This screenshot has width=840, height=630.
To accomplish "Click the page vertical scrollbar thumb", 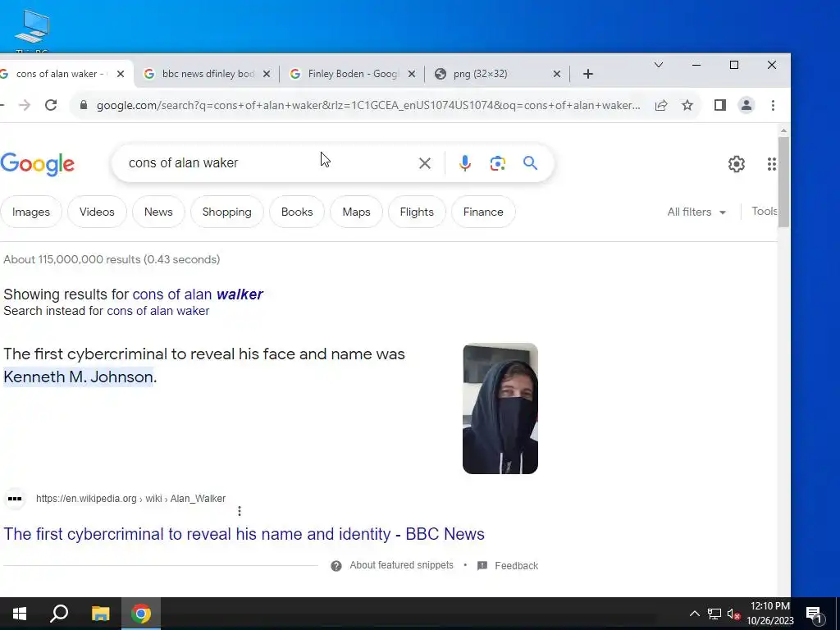I will click(783, 182).
